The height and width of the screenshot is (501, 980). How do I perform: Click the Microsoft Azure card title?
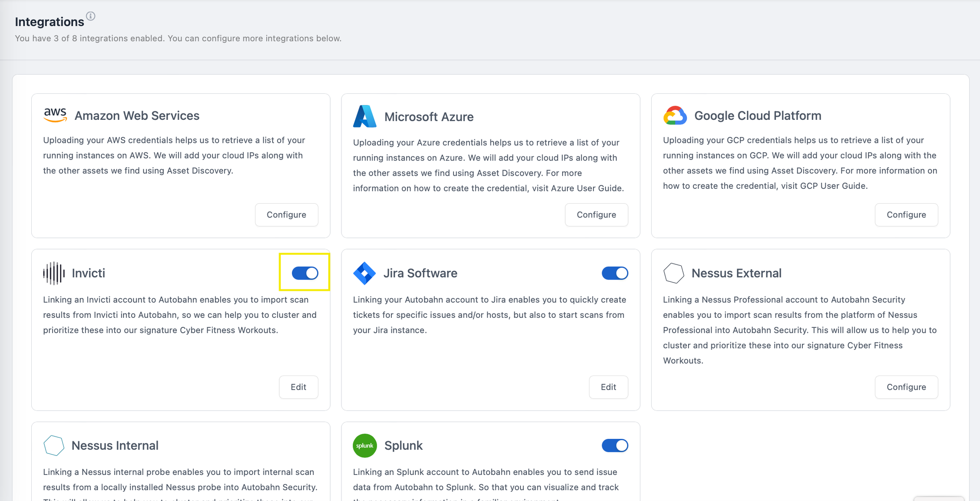[429, 117]
